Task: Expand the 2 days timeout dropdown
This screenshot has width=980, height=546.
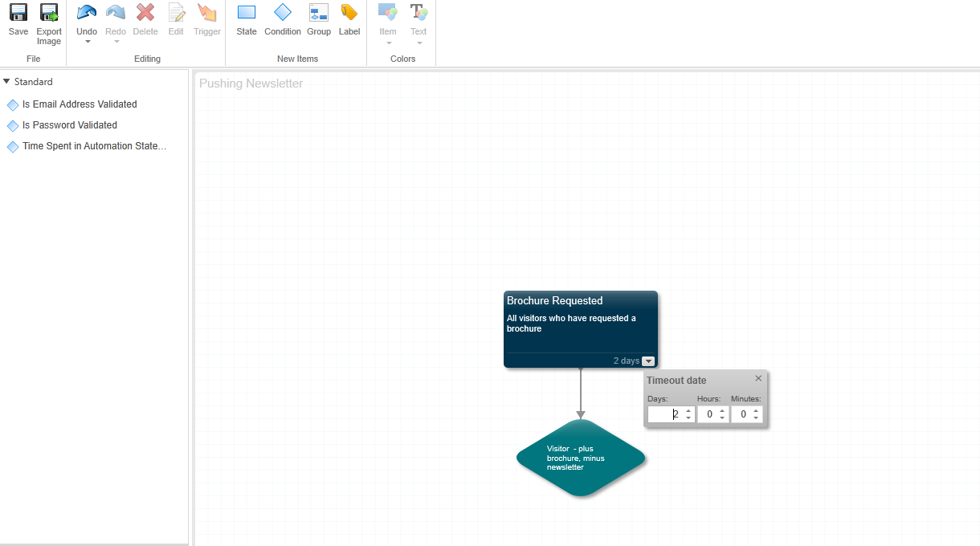Action: pyautogui.click(x=650, y=361)
